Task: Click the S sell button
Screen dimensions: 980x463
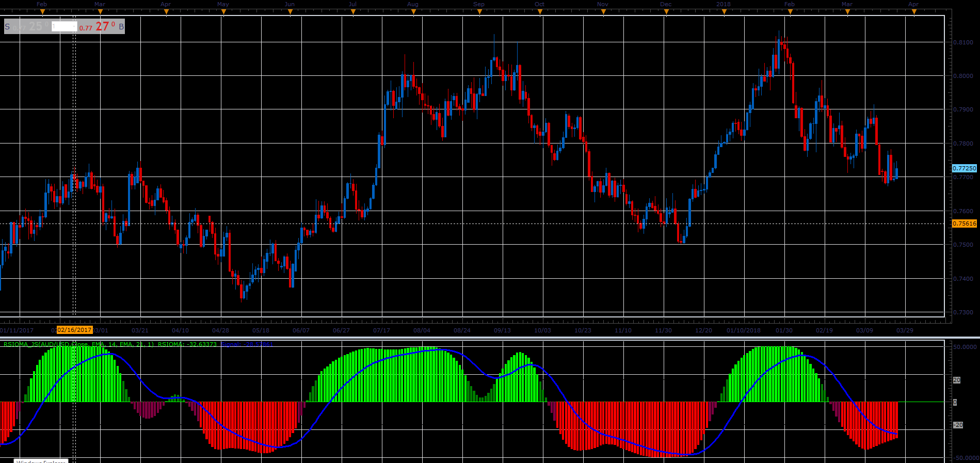Action: 7,27
